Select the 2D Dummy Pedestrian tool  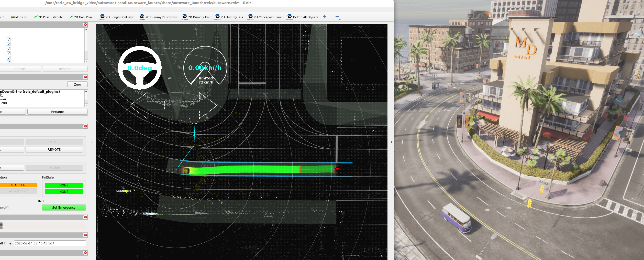tap(158, 17)
